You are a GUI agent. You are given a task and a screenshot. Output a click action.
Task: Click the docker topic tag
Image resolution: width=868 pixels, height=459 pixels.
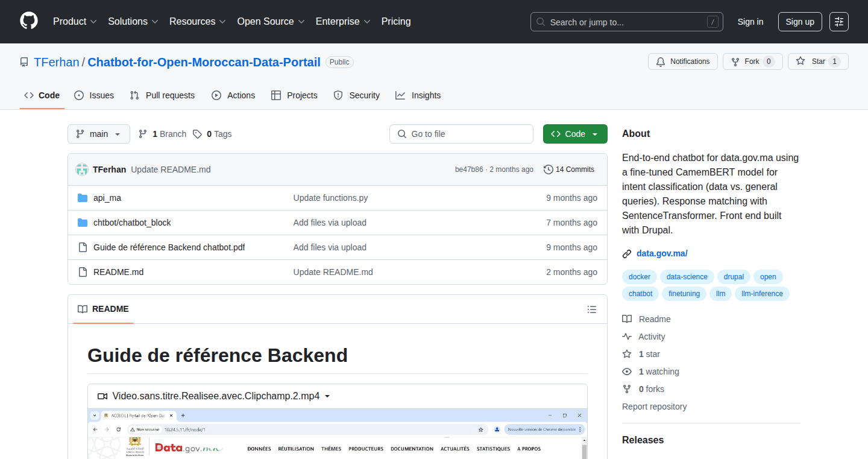[640, 277]
